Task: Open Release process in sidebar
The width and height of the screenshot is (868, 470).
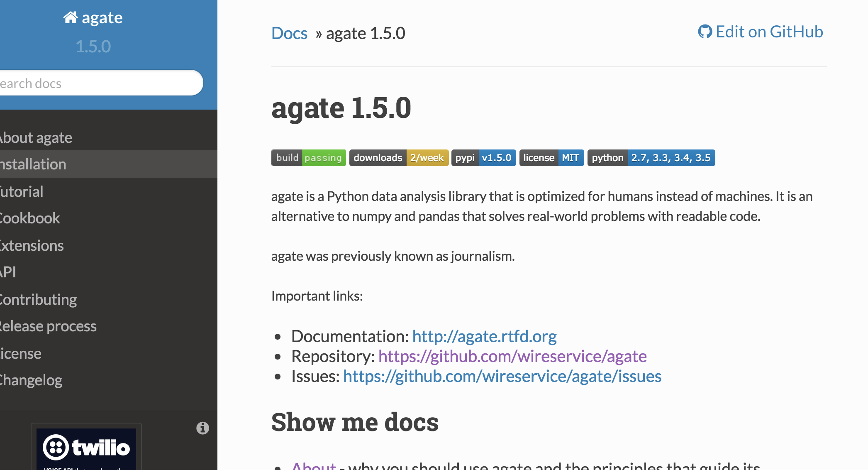Action: (x=109, y=326)
